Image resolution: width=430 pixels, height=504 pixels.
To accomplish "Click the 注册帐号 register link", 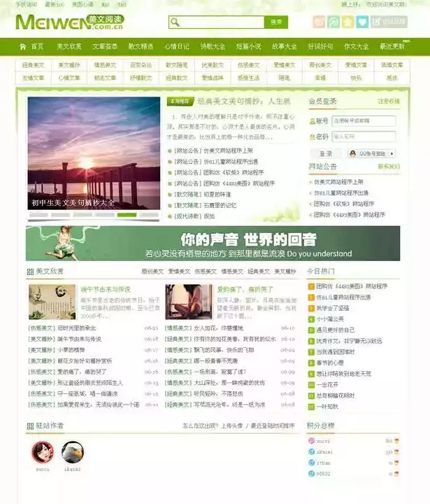I will click(389, 101).
